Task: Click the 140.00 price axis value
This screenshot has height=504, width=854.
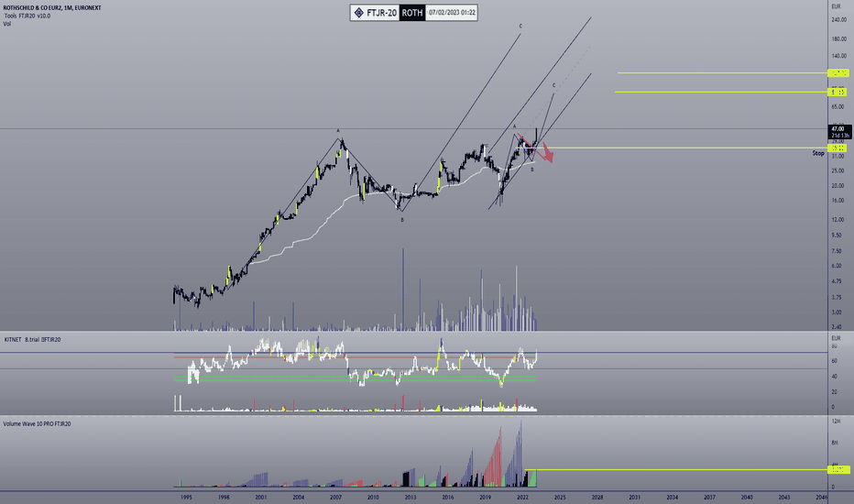Action: 838,56
